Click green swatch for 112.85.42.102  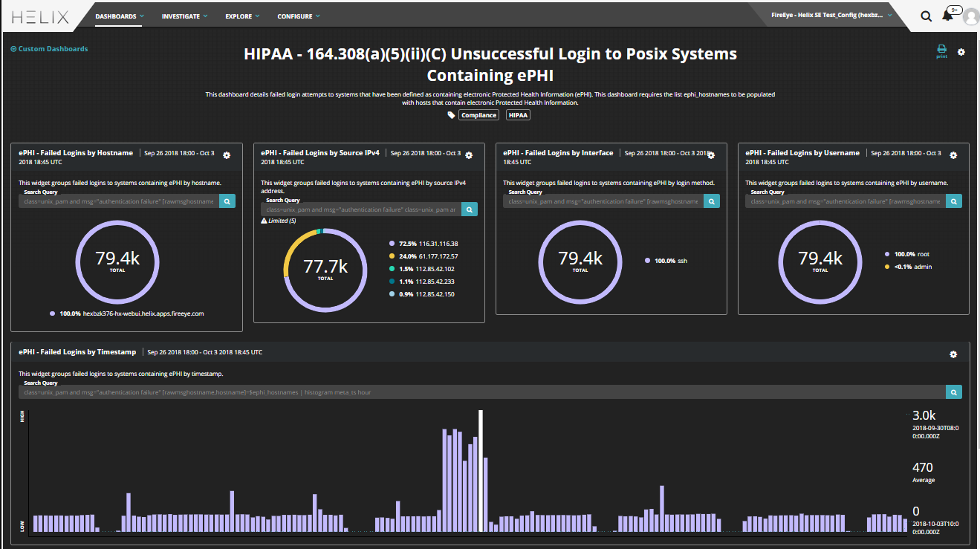click(x=391, y=269)
